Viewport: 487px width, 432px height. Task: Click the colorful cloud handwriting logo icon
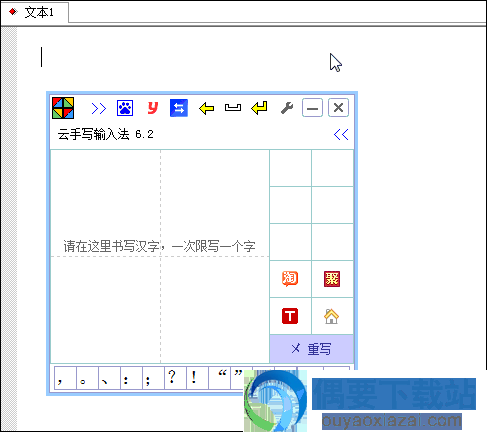coord(63,108)
